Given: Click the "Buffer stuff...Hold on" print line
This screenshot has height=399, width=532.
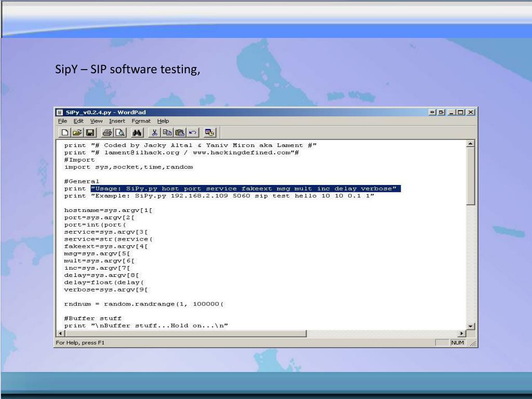Looking at the screenshot, I should pyautogui.click(x=146, y=326).
